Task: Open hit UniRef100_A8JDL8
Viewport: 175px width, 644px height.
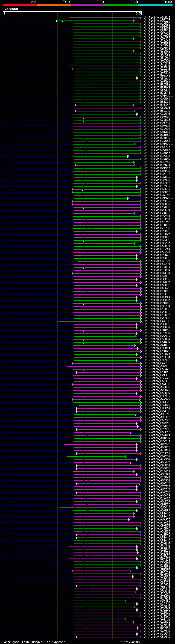Action: click(157, 18)
